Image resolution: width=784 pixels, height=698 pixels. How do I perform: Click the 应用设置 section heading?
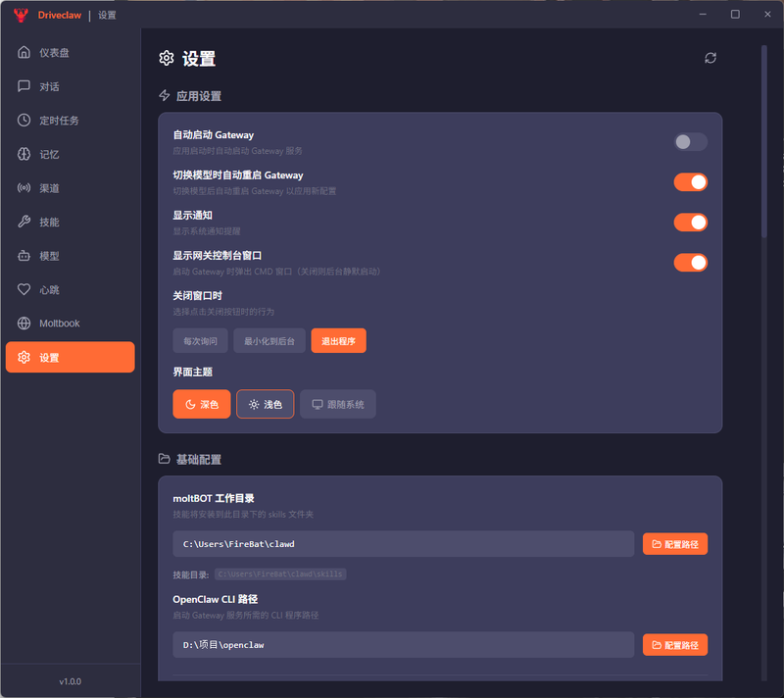[x=199, y=96]
